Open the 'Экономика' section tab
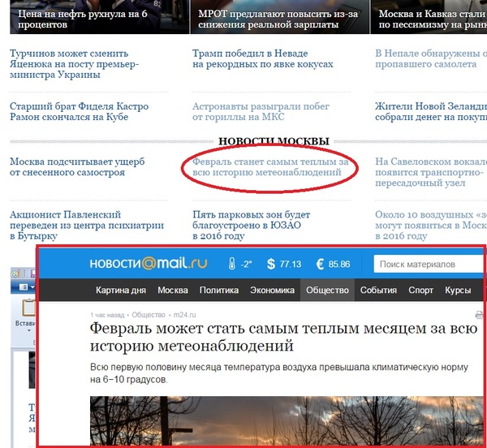Screen dimensions: 487x448 (x=271, y=290)
